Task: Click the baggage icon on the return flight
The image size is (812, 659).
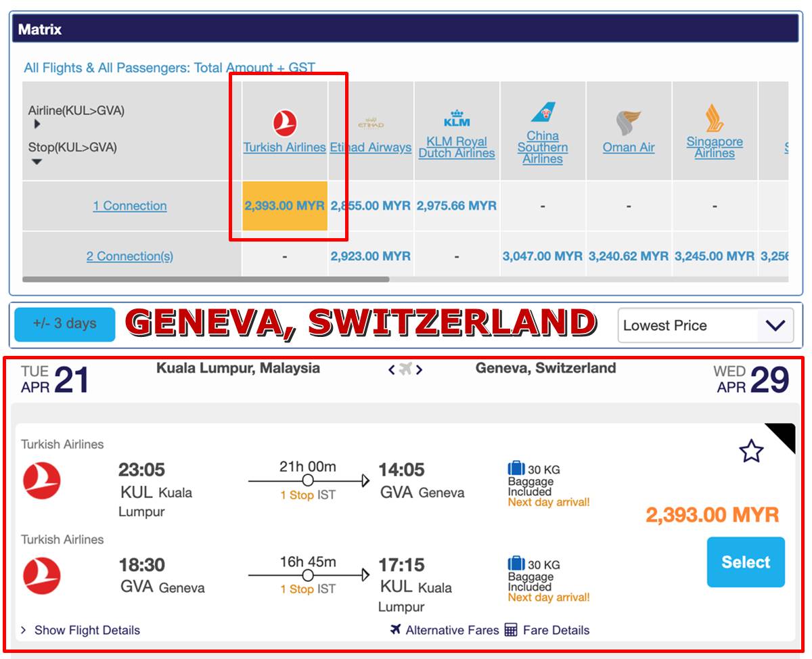Action: (516, 564)
